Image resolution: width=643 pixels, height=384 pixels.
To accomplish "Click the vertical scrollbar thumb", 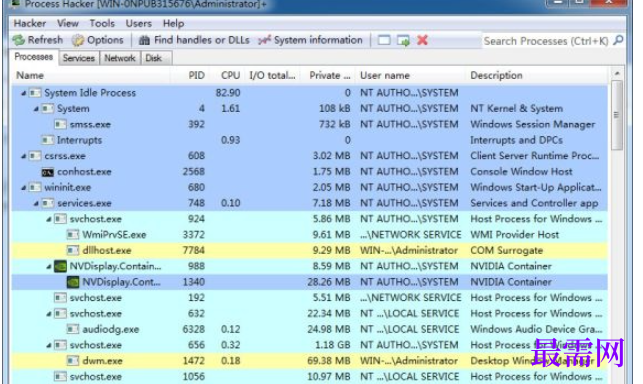I will point(616,115).
